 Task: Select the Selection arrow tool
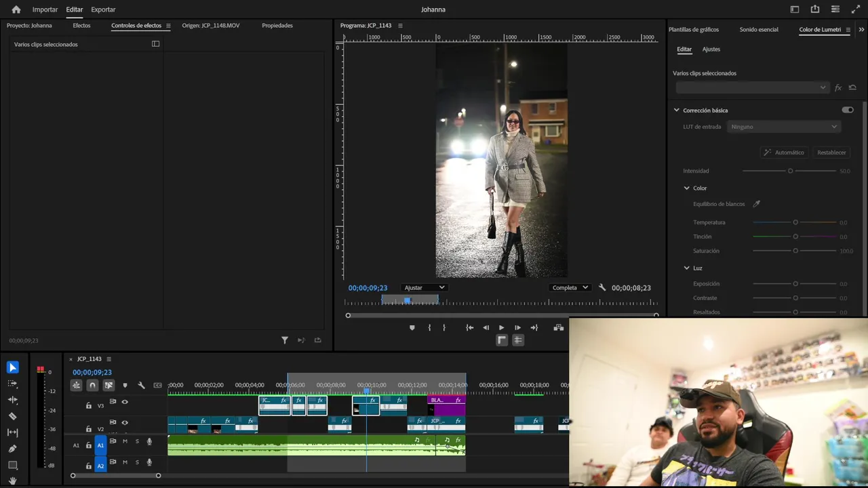(12, 367)
